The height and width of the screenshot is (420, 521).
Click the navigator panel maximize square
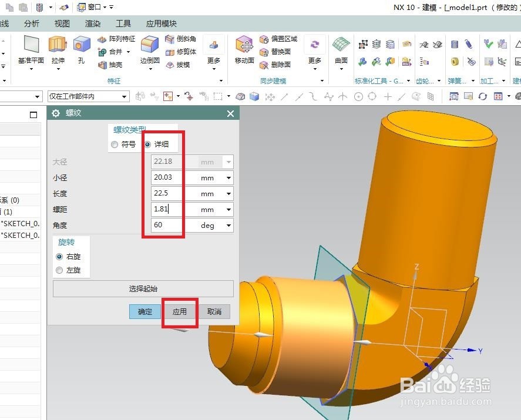33,115
